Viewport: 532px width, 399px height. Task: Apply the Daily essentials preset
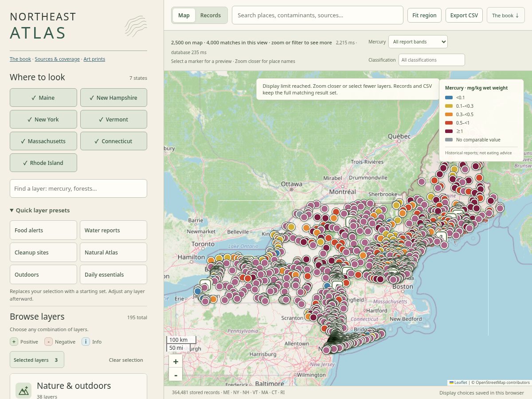tap(113, 274)
